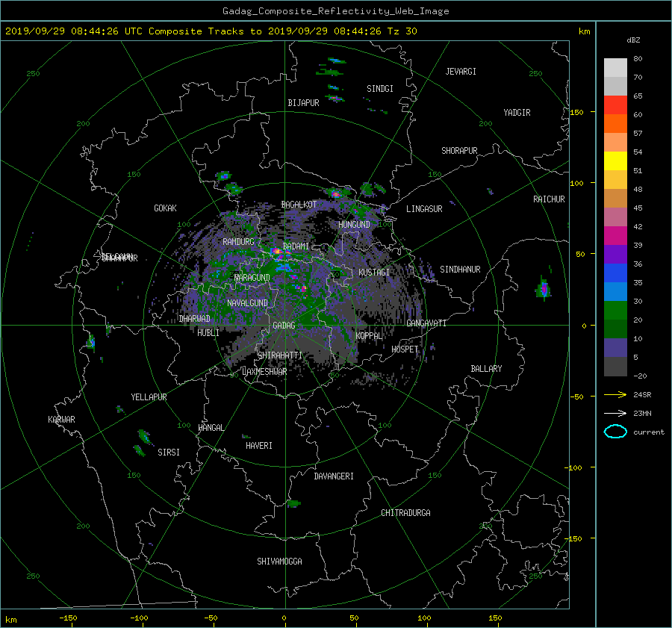This screenshot has height=628, width=672.
Task: Select the bright yellow 51 dBZ swatch
Action: (x=615, y=161)
